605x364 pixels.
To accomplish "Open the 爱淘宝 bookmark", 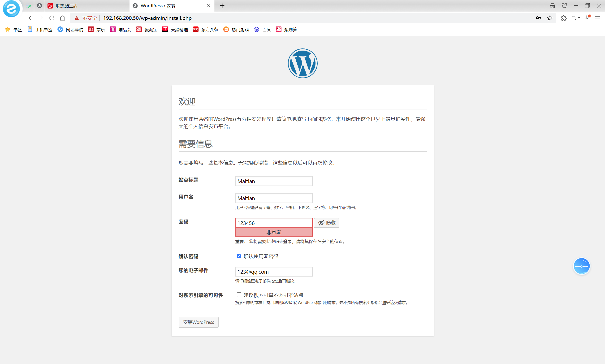I will [147, 30].
